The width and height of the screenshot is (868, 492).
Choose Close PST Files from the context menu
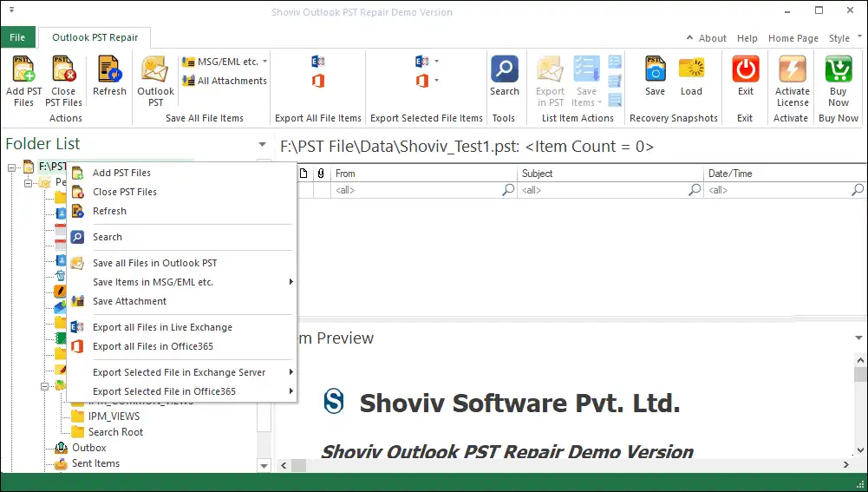[181, 192]
